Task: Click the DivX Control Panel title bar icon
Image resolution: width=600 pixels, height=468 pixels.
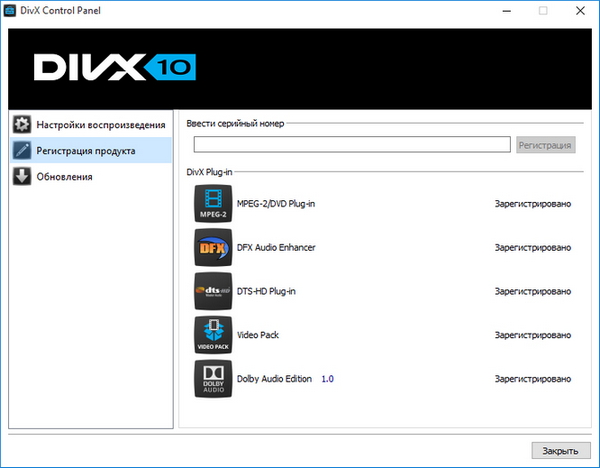Action: tap(13, 11)
